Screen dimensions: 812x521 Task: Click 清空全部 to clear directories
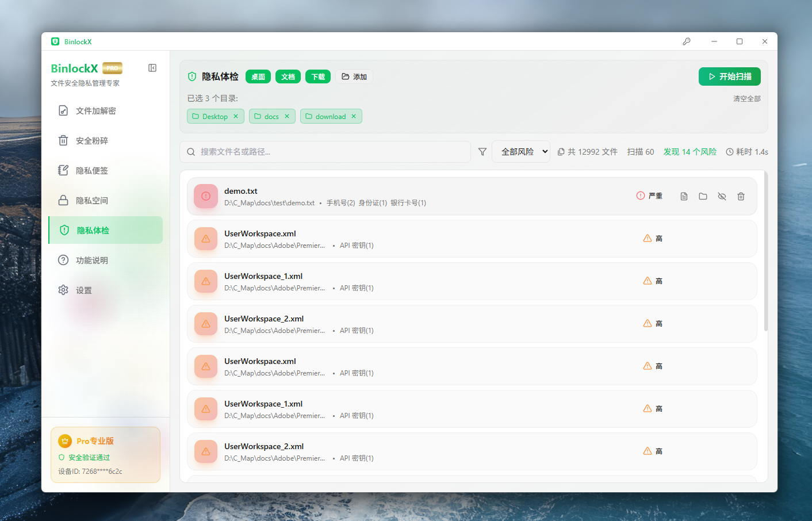click(x=747, y=99)
